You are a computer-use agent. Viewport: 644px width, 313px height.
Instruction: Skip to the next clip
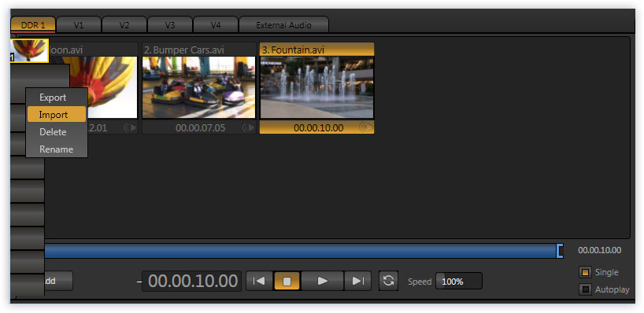357,281
